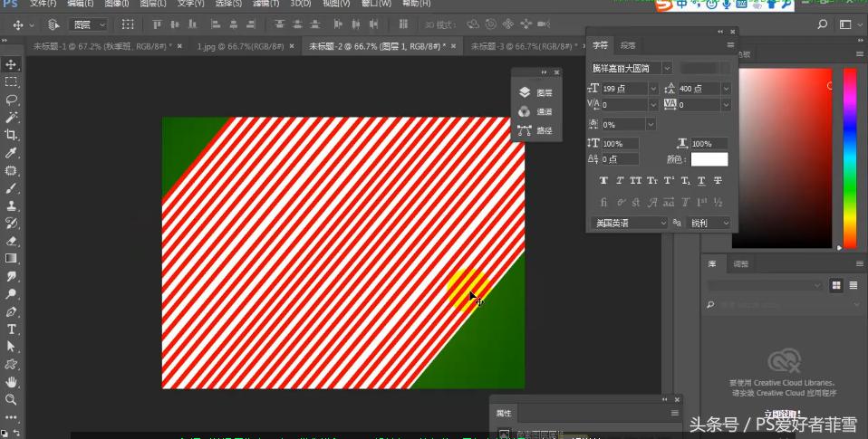Open the 图层 auto-select dropdown in options bar
Screen dimensions: 868x439
88,24
